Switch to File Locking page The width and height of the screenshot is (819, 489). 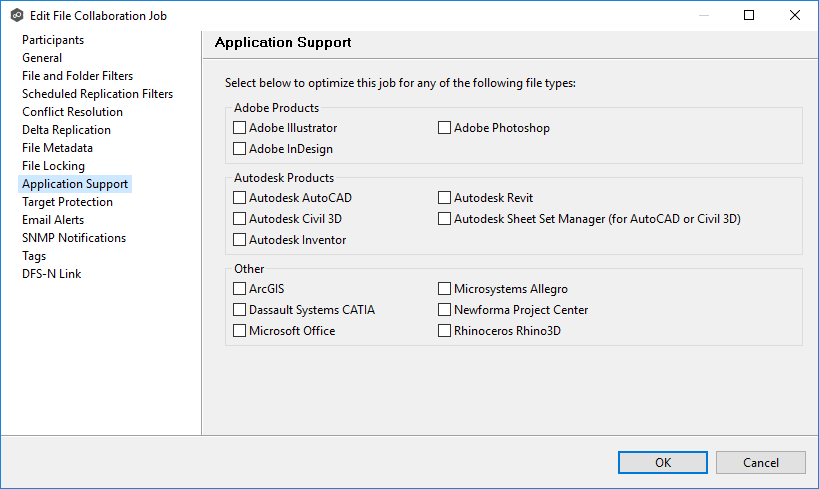[x=53, y=166]
